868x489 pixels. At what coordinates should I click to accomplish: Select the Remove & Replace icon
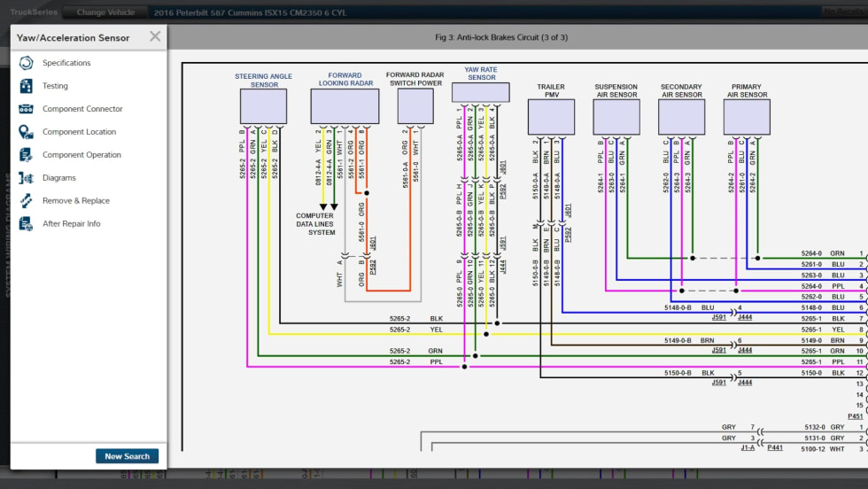coord(26,201)
